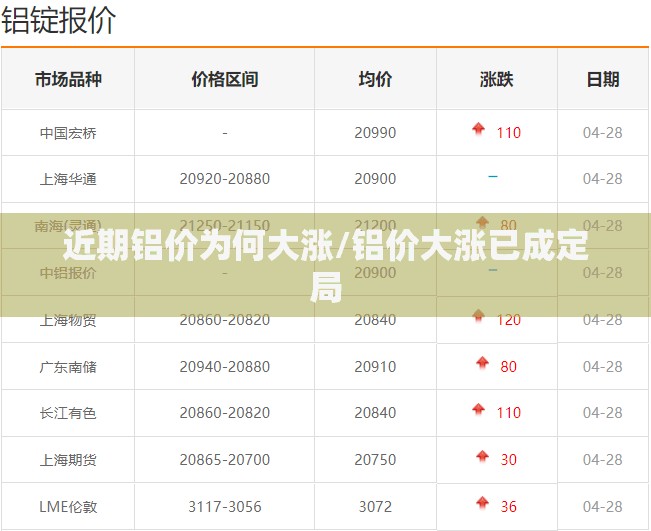Click the average price 20750
This screenshot has width=651, height=531.
point(375,460)
